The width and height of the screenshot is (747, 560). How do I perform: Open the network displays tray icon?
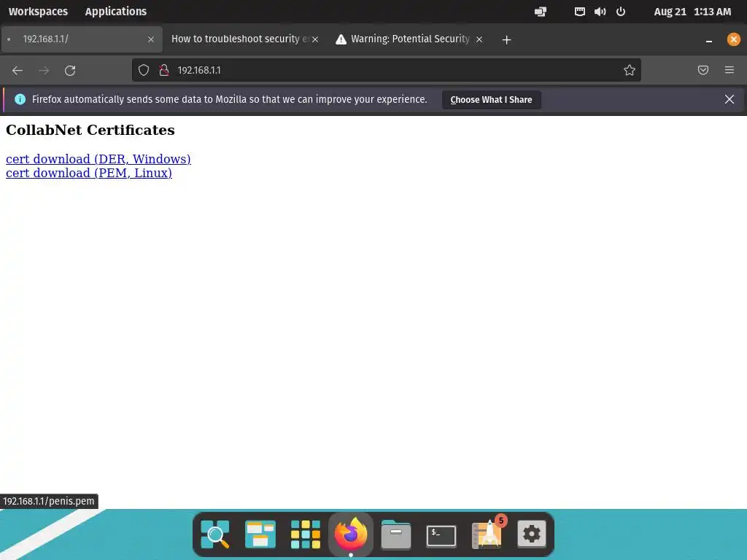point(541,12)
